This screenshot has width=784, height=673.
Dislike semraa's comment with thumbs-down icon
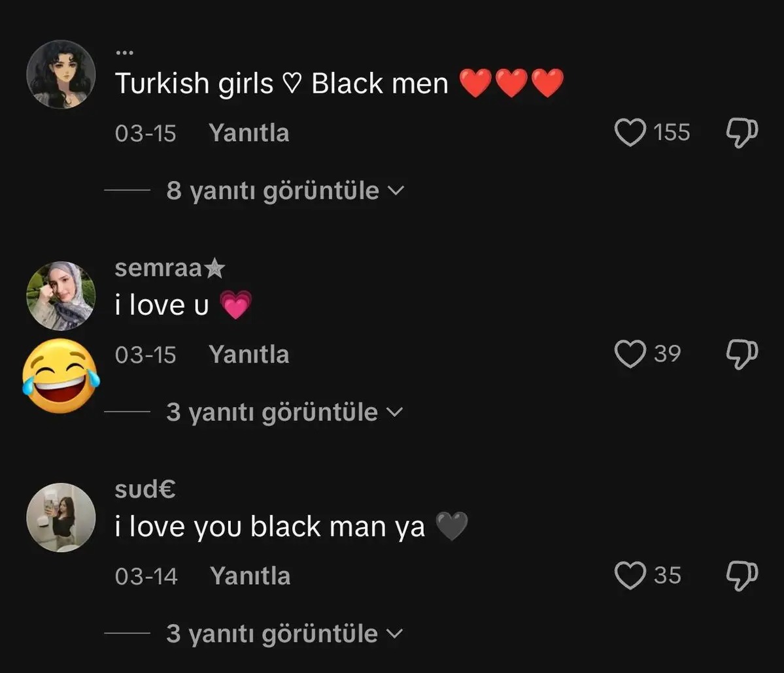click(742, 354)
